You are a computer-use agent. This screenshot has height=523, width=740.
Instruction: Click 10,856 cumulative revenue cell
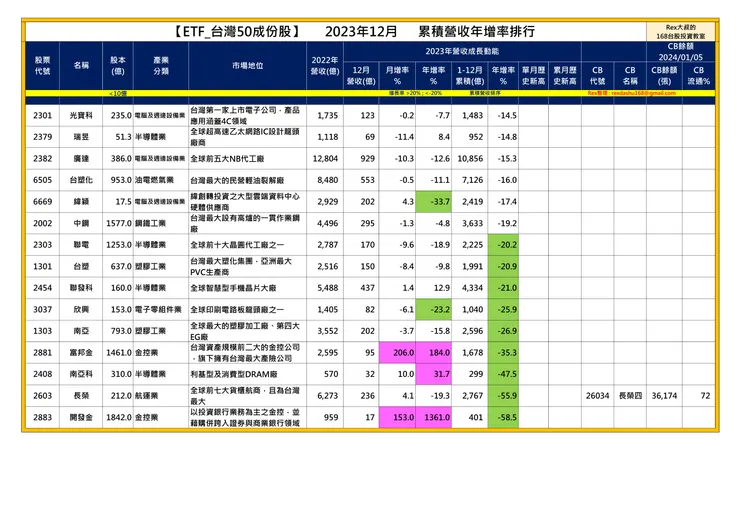click(x=470, y=159)
